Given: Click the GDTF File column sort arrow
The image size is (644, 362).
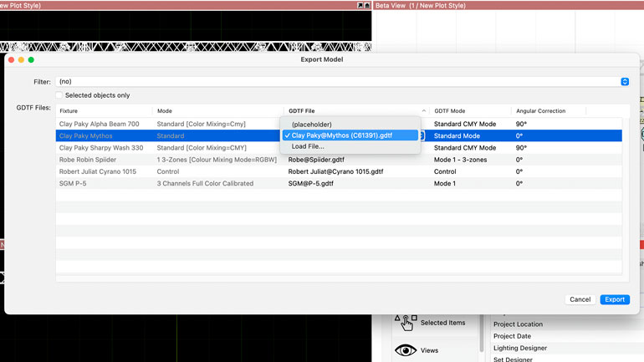Looking at the screenshot, I should point(423,111).
